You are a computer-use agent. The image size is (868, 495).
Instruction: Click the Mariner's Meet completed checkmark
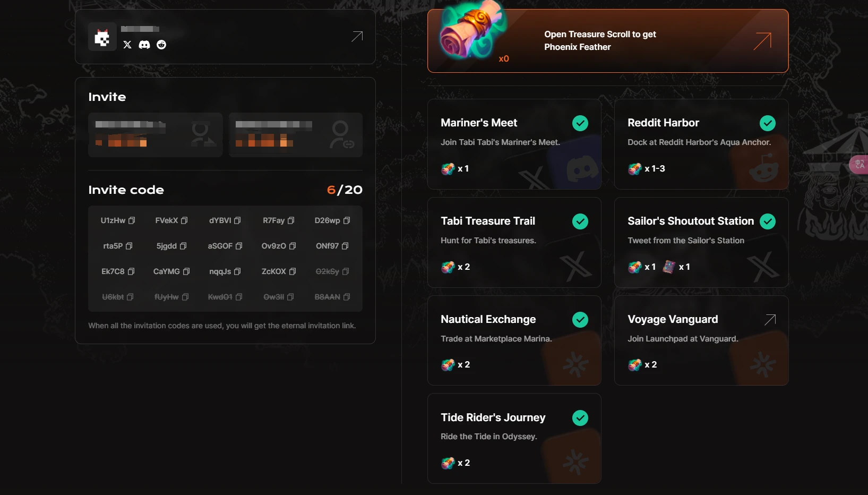coord(580,123)
